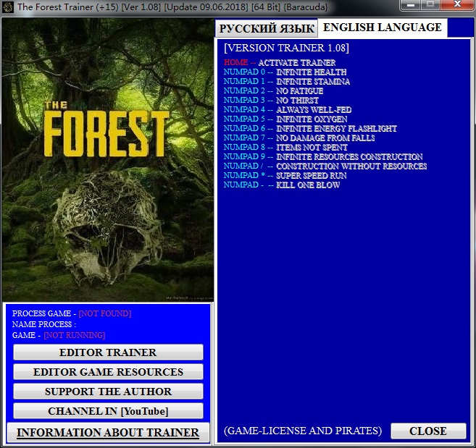Open EDITOR GAME RESOURCES
This screenshot has height=448, width=476.
(x=108, y=372)
